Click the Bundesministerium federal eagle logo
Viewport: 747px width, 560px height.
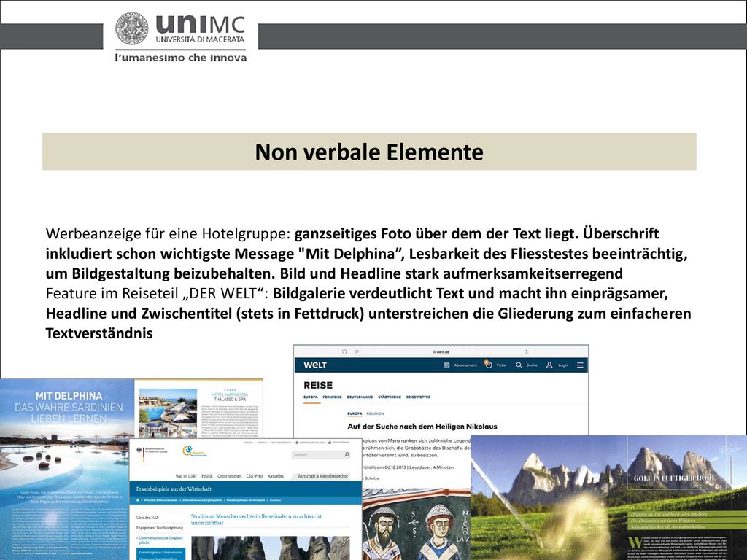point(141,451)
